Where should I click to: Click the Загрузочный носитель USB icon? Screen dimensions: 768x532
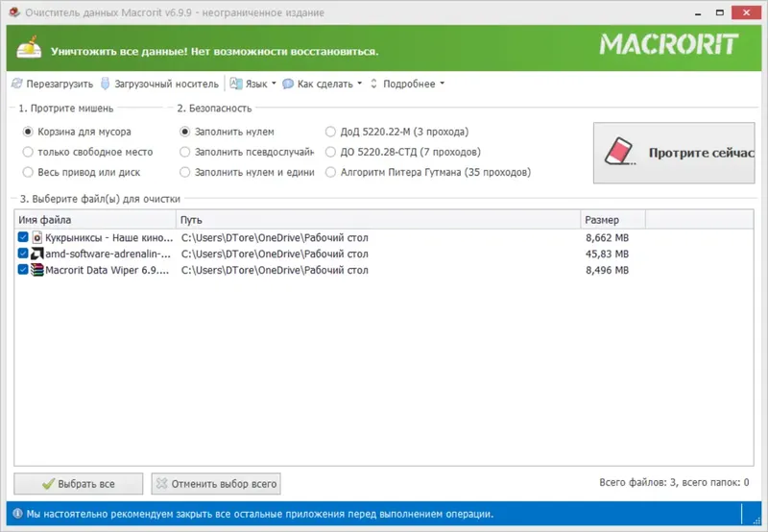tap(106, 84)
